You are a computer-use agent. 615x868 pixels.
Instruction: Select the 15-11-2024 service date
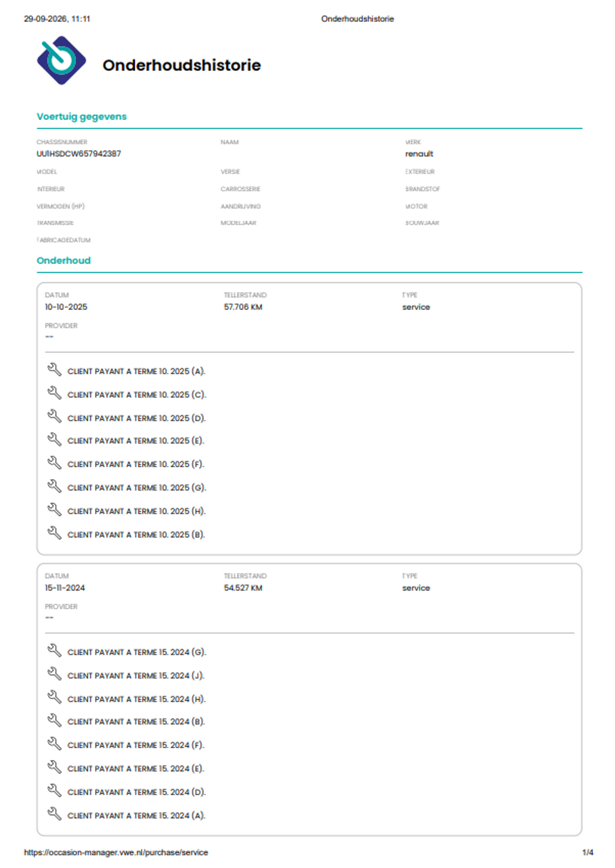click(65, 588)
